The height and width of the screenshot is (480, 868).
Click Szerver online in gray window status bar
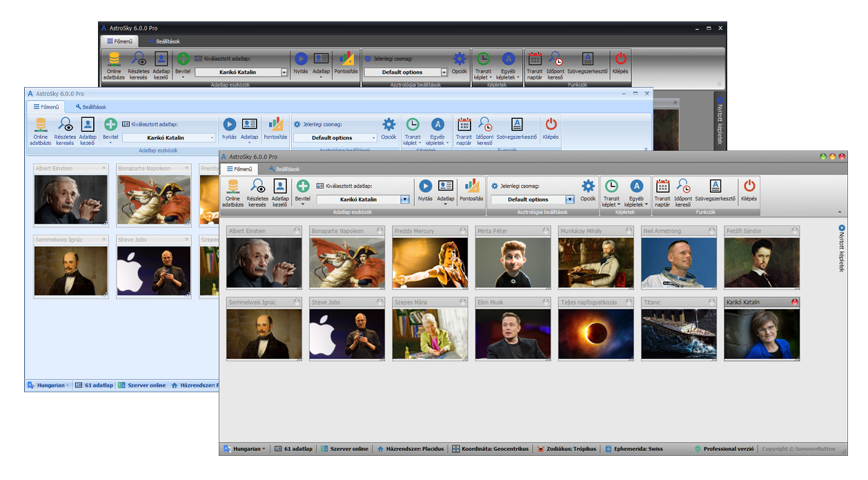[345, 449]
